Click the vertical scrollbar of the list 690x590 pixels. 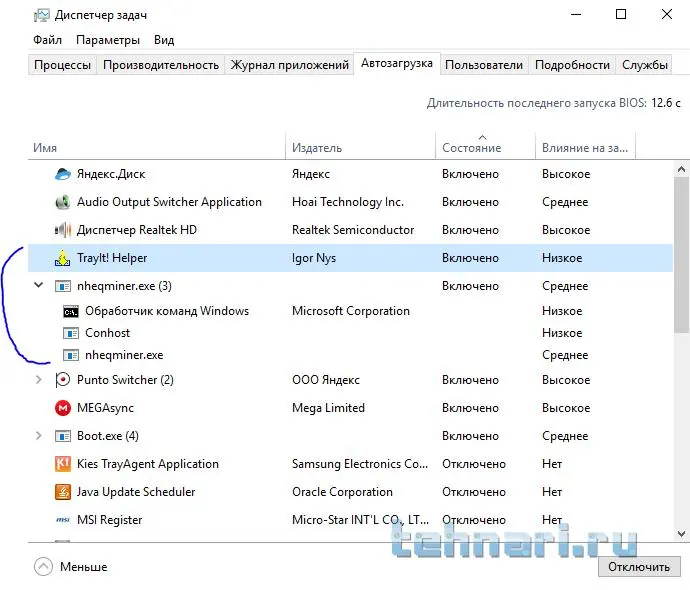pos(682,260)
